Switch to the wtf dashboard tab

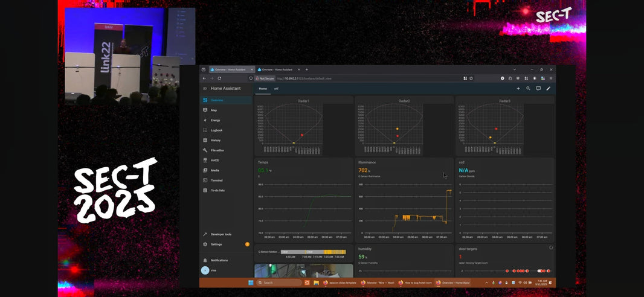coord(276,89)
